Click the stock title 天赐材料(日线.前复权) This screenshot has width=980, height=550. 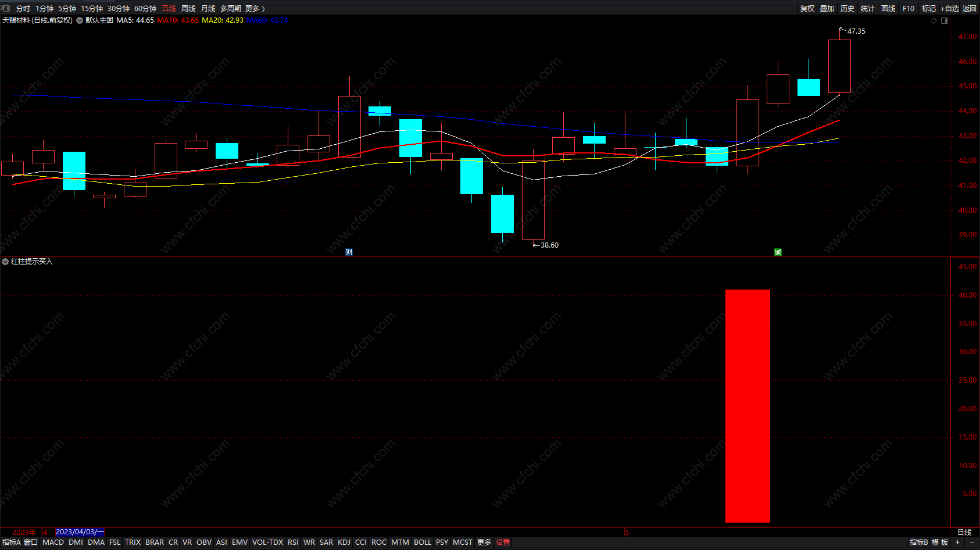[37, 20]
